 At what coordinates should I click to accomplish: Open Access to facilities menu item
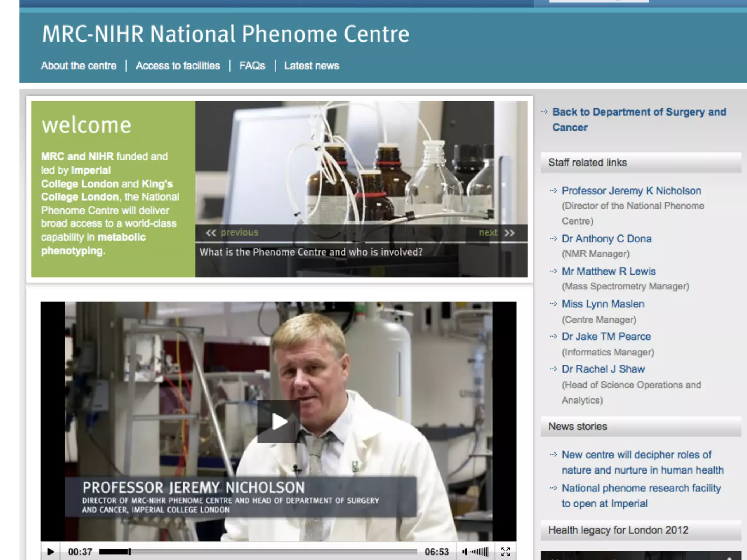(178, 66)
